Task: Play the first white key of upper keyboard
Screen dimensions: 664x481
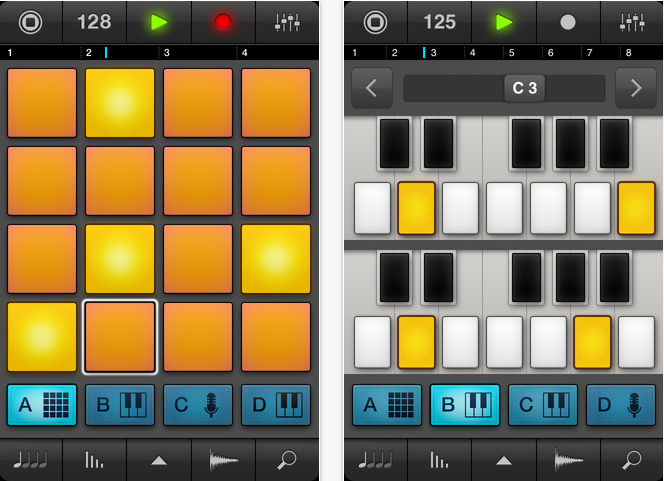Action: click(372, 208)
